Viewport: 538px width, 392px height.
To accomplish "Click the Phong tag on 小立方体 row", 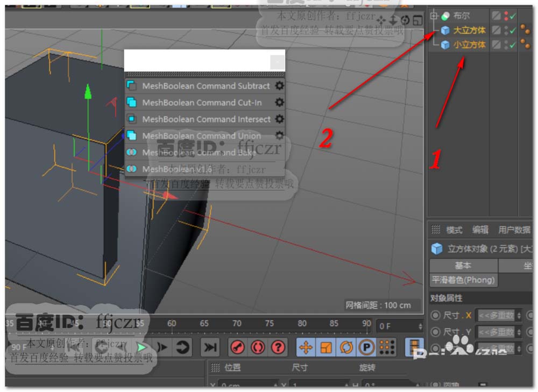I will [x=525, y=44].
